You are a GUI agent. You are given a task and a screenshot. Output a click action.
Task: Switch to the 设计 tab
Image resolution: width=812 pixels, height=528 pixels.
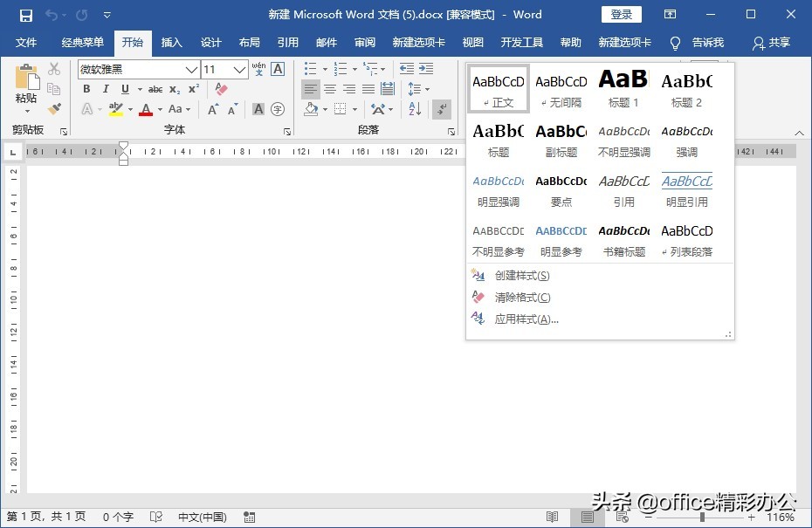pyautogui.click(x=210, y=43)
